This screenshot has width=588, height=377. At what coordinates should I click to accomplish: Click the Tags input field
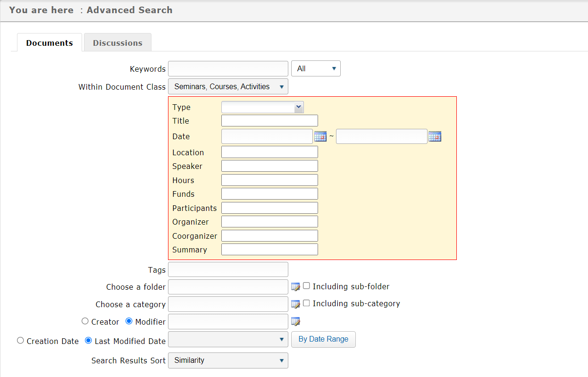click(228, 269)
